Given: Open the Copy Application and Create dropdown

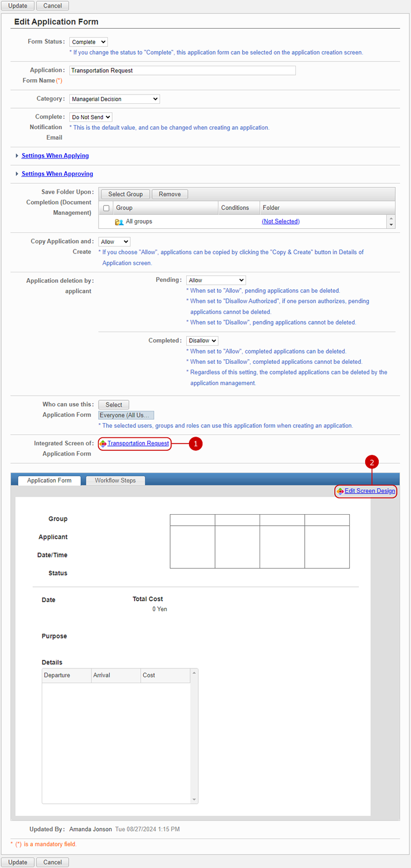Looking at the screenshot, I should click(x=114, y=242).
